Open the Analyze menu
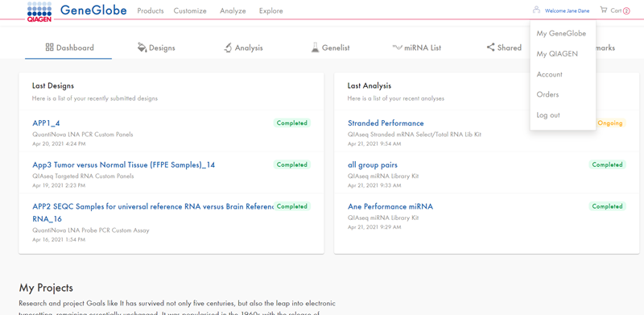644x315 pixels. click(x=233, y=11)
